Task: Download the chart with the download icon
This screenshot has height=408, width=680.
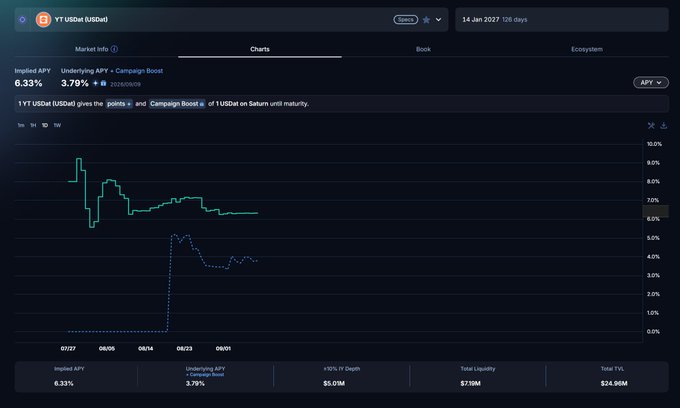Action: pyautogui.click(x=664, y=125)
